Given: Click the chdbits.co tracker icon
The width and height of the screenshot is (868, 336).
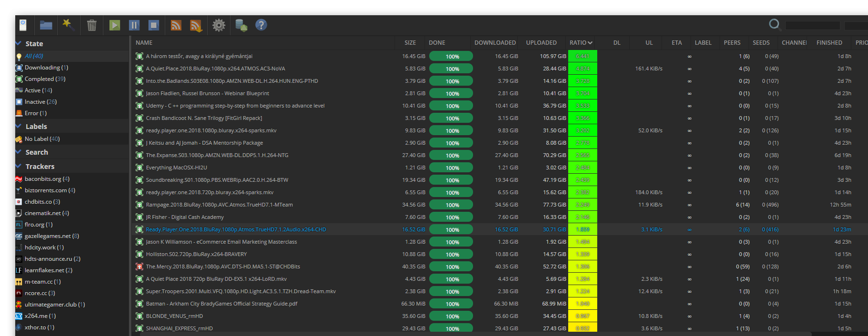Looking at the screenshot, I should coord(19,202).
